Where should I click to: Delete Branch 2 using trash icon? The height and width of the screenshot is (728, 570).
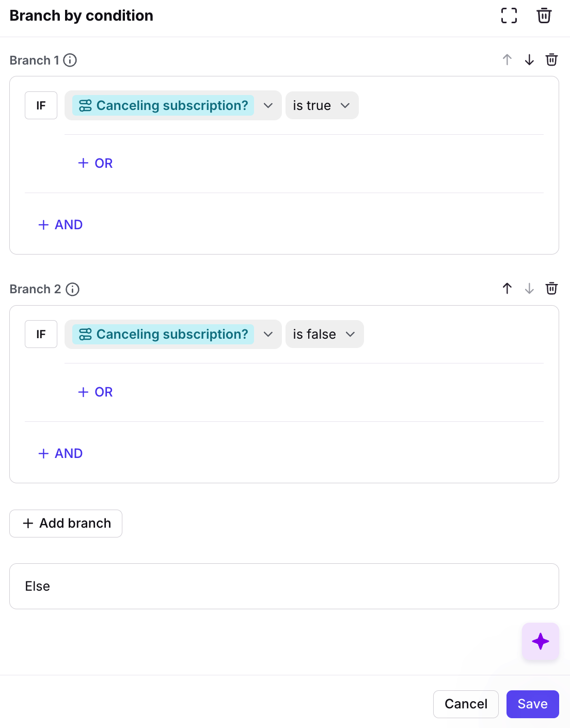pyautogui.click(x=551, y=289)
